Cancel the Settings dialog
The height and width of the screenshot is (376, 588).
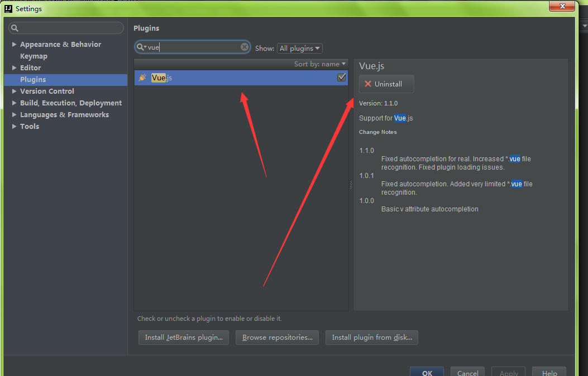pos(467,372)
